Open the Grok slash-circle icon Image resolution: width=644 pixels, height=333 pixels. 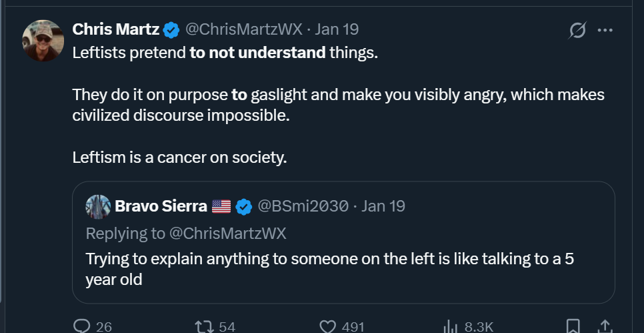coord(577,30)
